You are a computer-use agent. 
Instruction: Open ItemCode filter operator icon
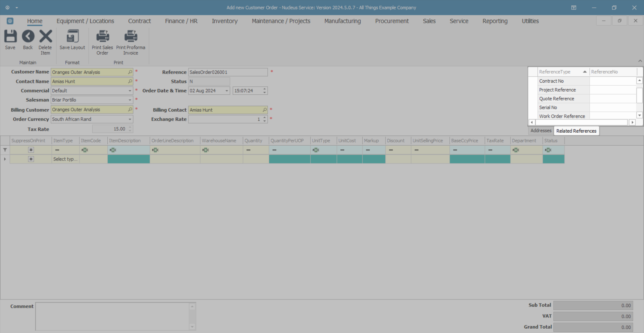(85, 150)
